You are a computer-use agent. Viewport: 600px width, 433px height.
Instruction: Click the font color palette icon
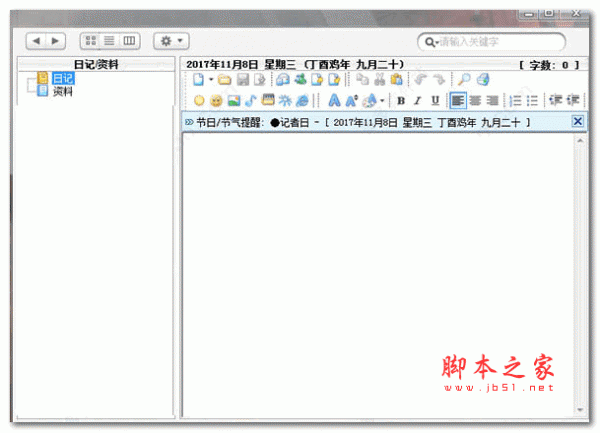[x=370, y=101]
